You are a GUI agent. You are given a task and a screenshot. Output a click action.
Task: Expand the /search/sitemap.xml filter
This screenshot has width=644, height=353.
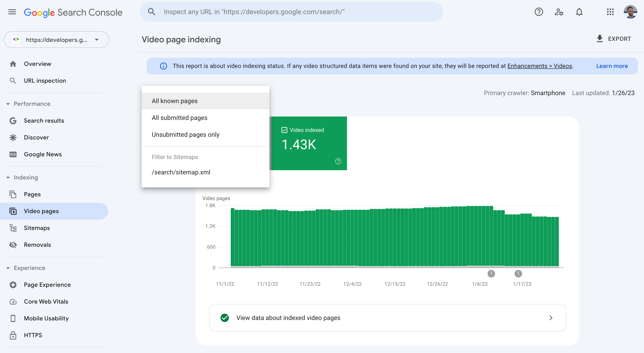click(181, 172)
